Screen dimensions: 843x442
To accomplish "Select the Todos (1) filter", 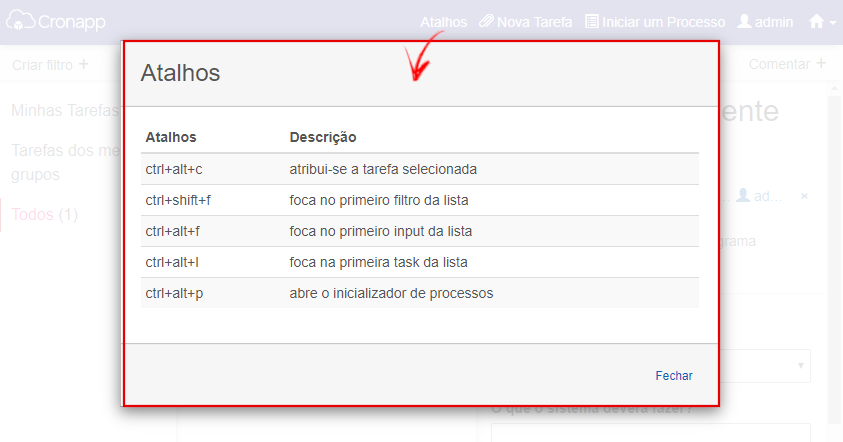I will 45,215.
